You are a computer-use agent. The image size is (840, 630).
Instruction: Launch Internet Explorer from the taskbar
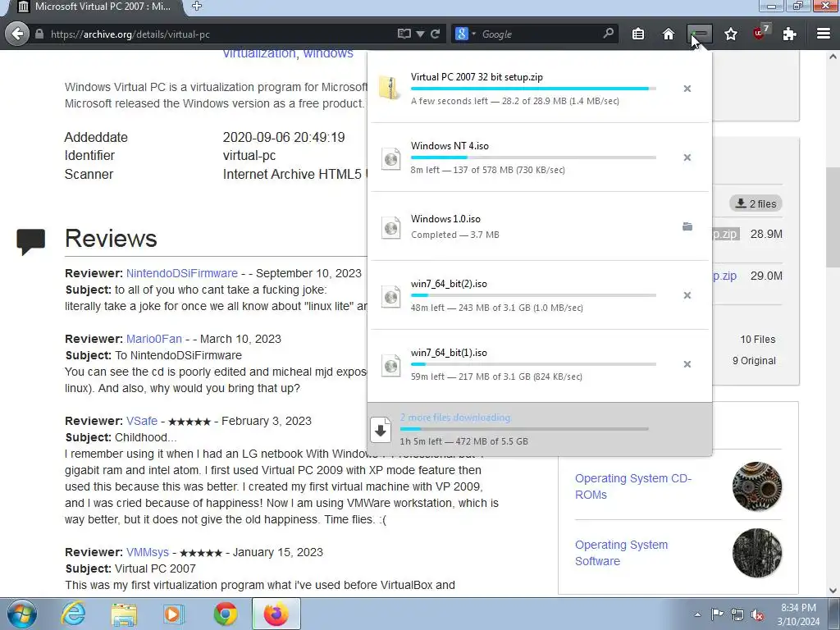73,614
